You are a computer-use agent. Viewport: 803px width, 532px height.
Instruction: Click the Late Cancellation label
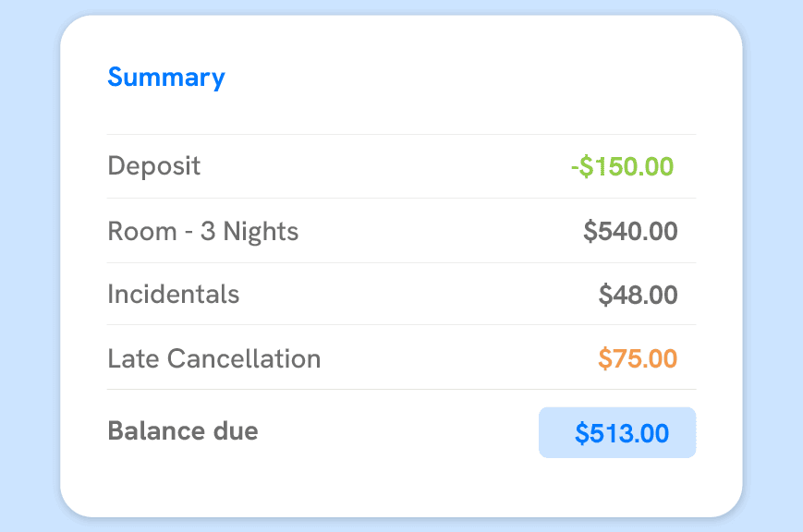click(214, 358)
